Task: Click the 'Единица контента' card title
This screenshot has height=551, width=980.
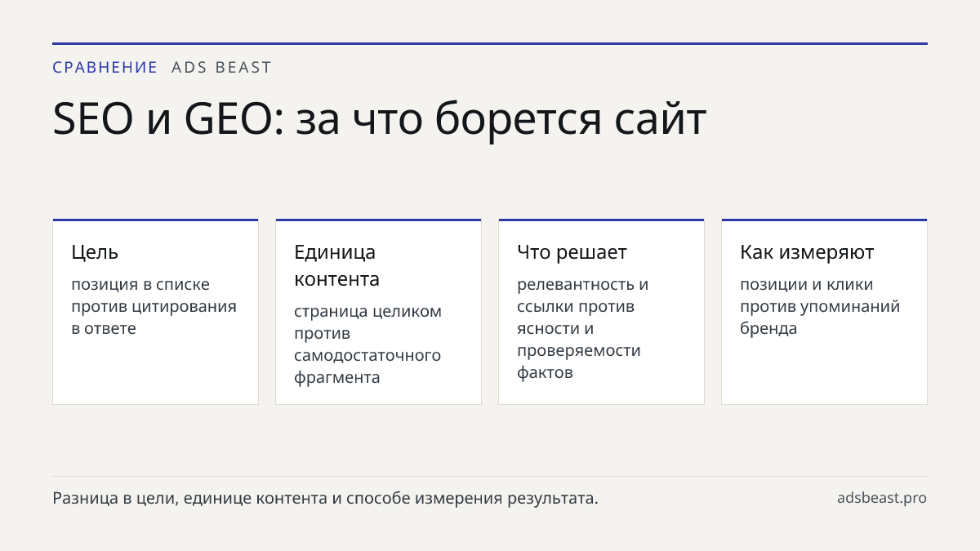Action: [x=336, y=265]
